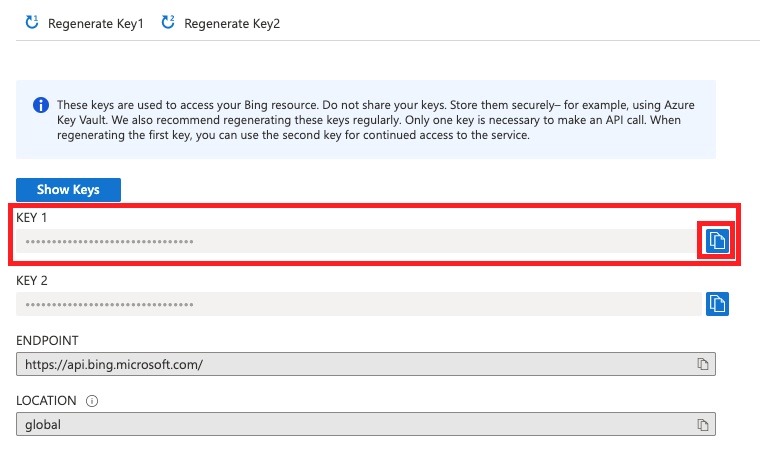The height and width of the screenshot is (462, 760).
Task: Click inside the ENDPOINT field showing api.bing.microsoft.com
Action: 366,364
